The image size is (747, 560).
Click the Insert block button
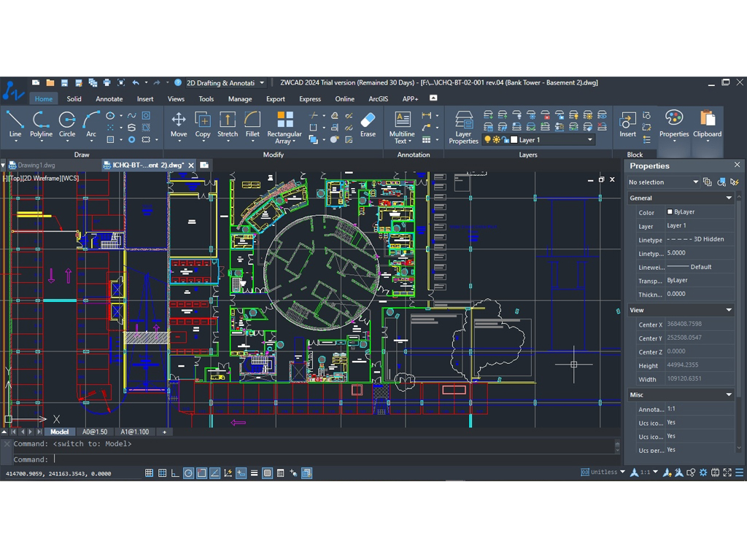point(627,124)
